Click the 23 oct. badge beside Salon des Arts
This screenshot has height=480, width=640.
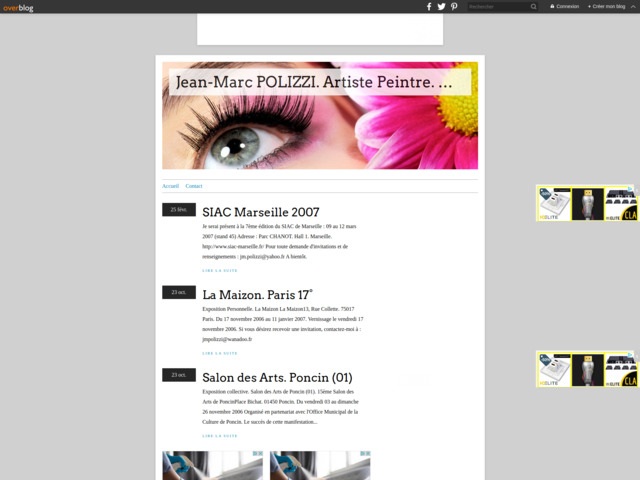click(x=179, y=375)
